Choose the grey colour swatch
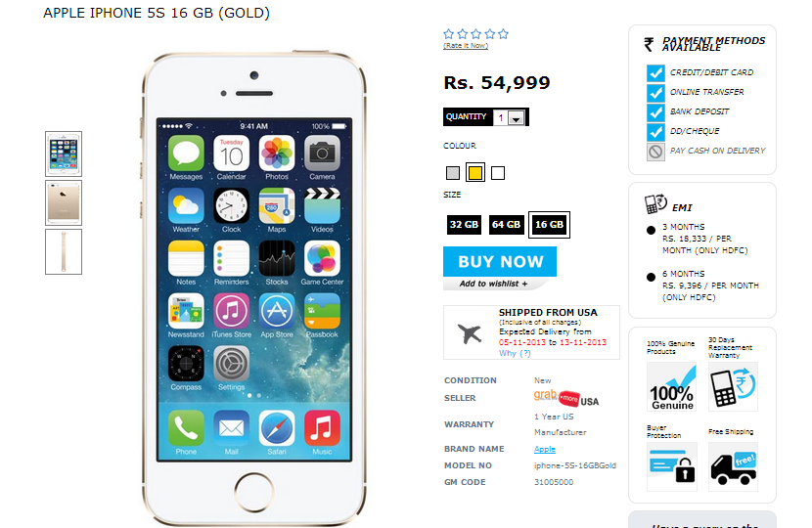Image resolution: width=812 pixels, height=528 pixels. 453,173
